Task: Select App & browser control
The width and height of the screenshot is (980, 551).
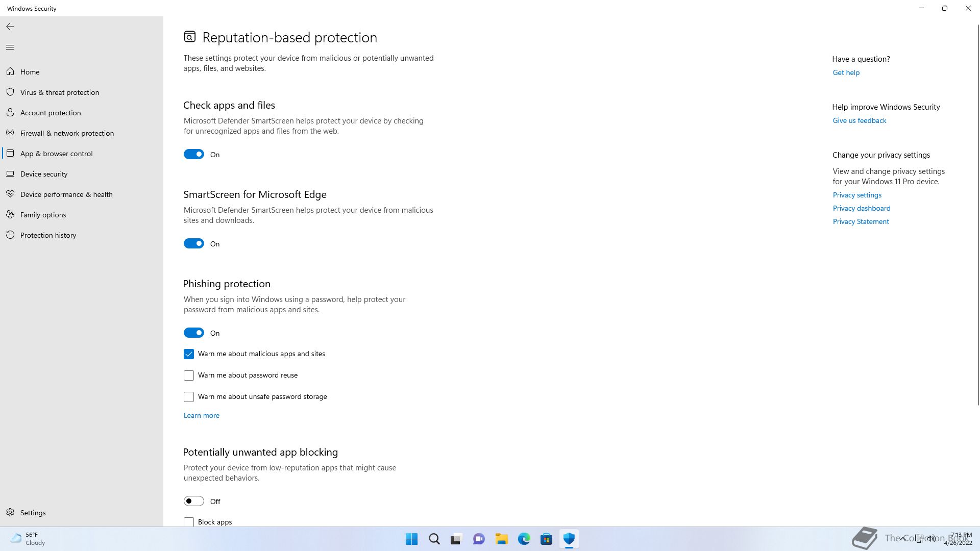Action: [82, 154]
